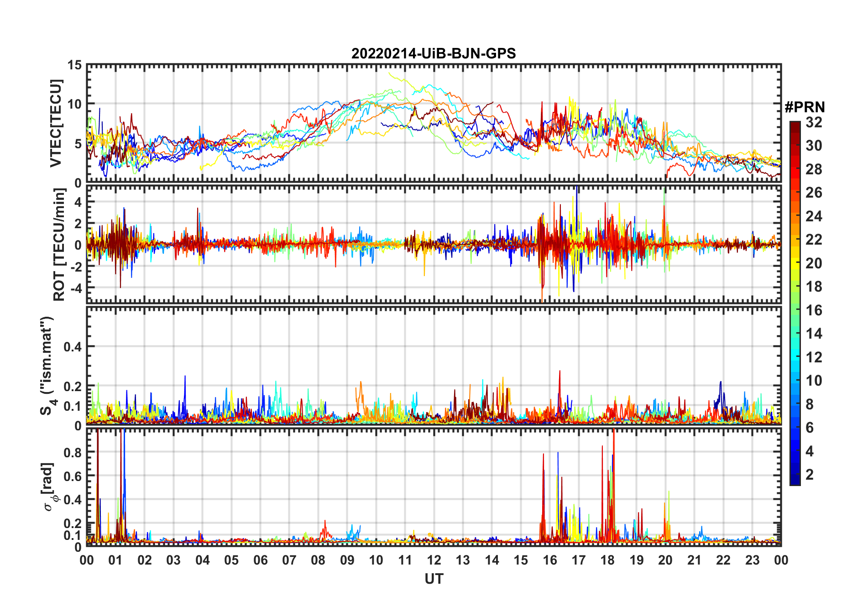Viewport: 868px width, 607px height.
Task: Click VTEC axis tick label 10
Action: point(75,105)
